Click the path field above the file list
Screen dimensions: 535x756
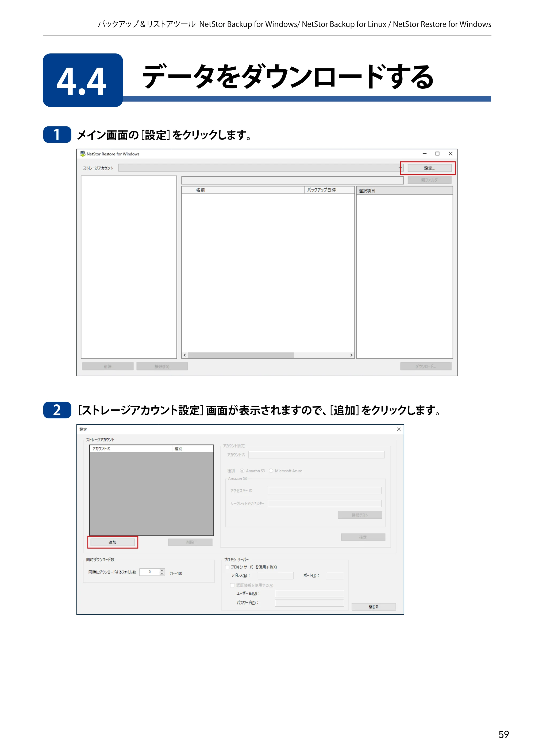pyautogui.click(x=292, y=180)
